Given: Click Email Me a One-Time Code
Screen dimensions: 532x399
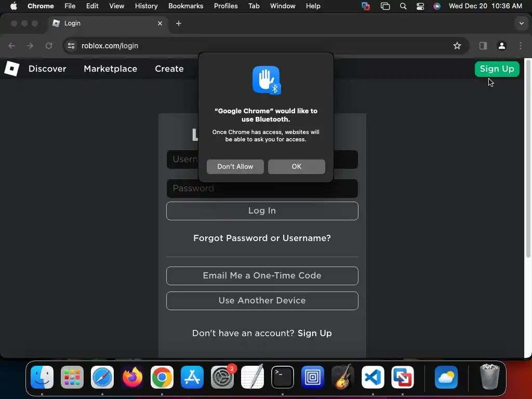Looking at the screenshot, I should 262,275.
